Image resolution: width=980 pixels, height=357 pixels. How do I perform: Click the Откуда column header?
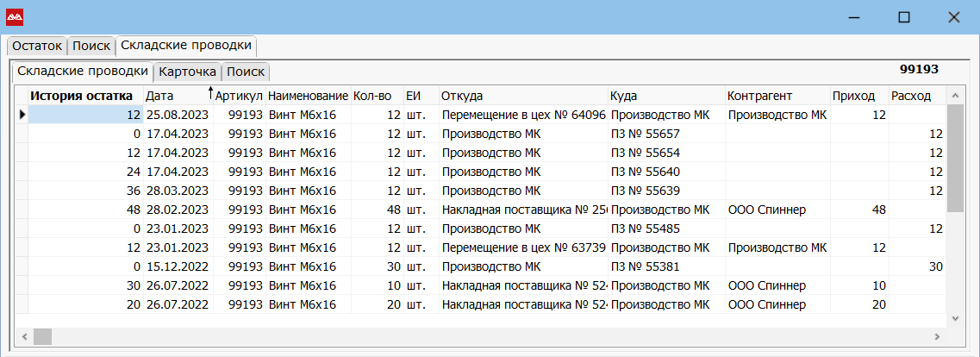coord(461,96)
